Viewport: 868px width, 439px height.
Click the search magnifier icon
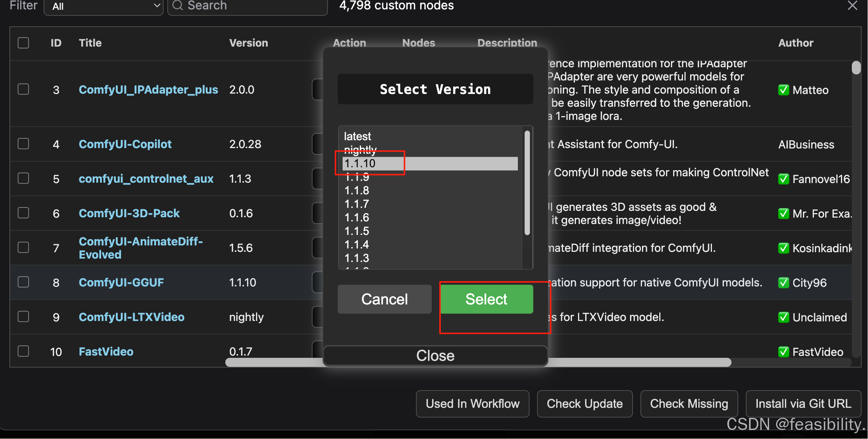point(178,5)
